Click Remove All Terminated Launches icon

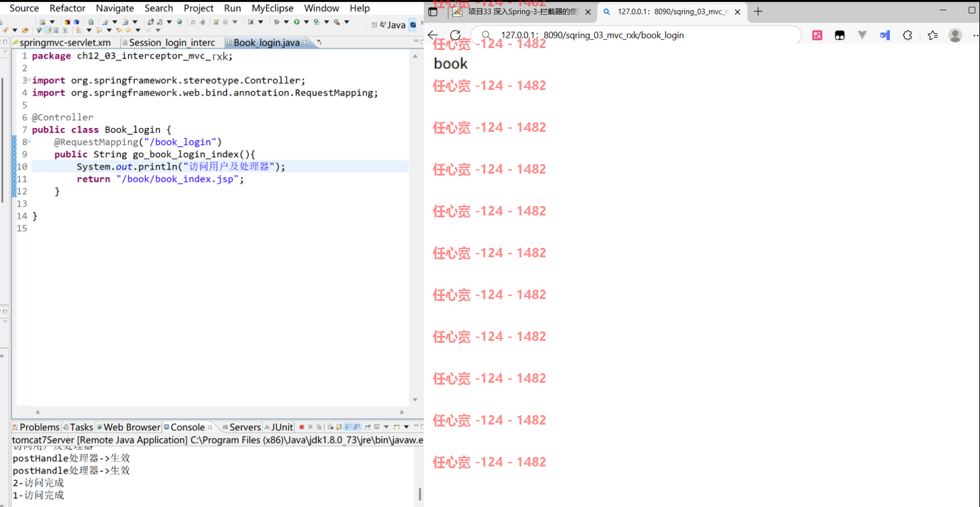319,427
